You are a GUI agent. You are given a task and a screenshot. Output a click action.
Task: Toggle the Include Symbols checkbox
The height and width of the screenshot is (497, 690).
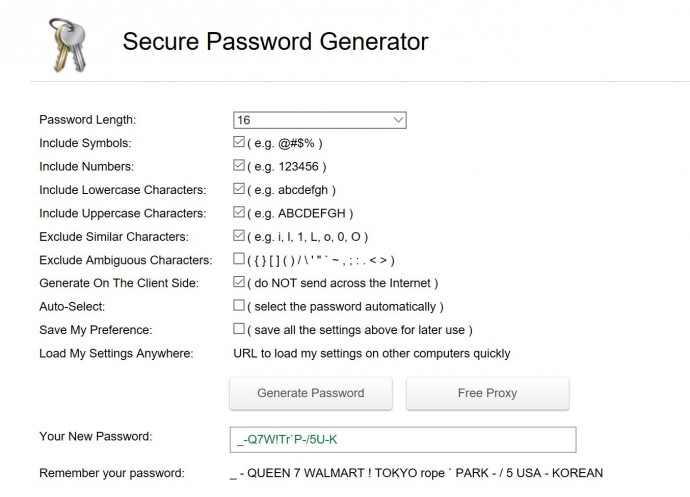pyautogui.click(x=239, y=143)
